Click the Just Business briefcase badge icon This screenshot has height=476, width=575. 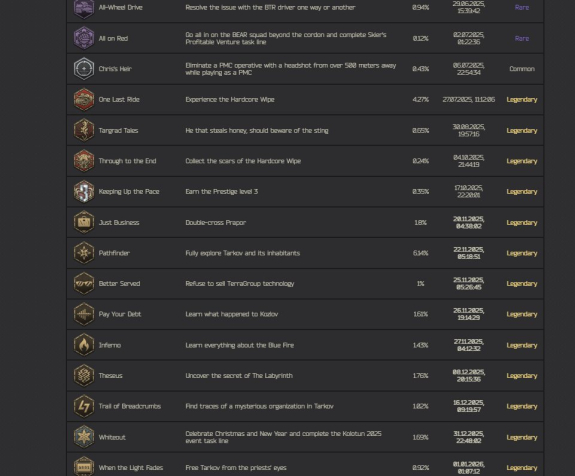tap(84, 222)
